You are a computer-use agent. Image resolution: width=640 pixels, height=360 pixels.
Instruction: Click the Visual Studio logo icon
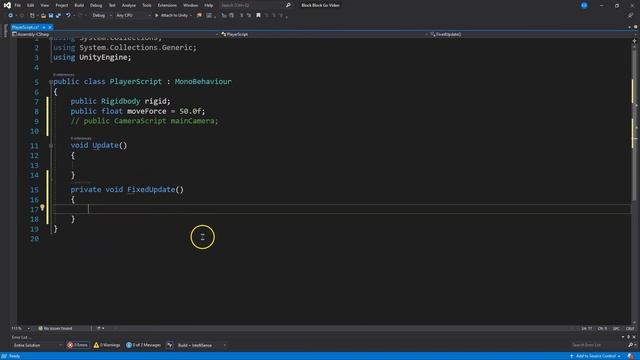(7, 5)
